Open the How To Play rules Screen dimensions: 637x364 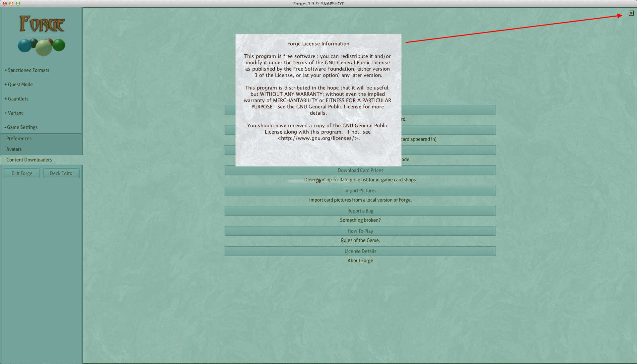point(360,231)
